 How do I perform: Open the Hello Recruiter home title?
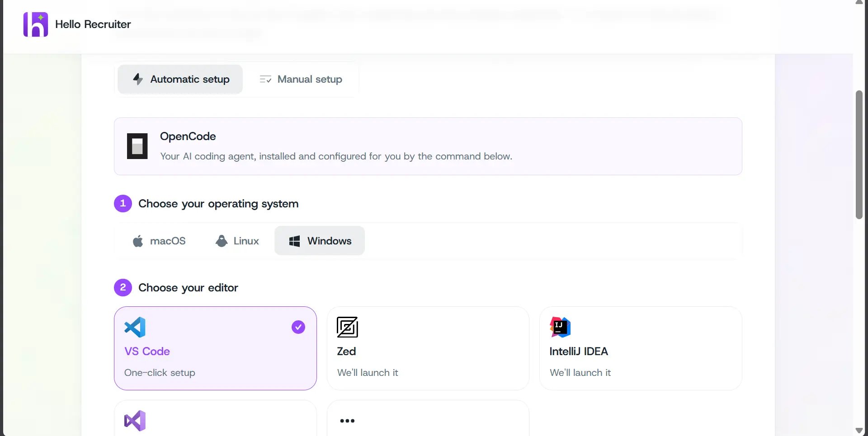click(x=93, y=24)
